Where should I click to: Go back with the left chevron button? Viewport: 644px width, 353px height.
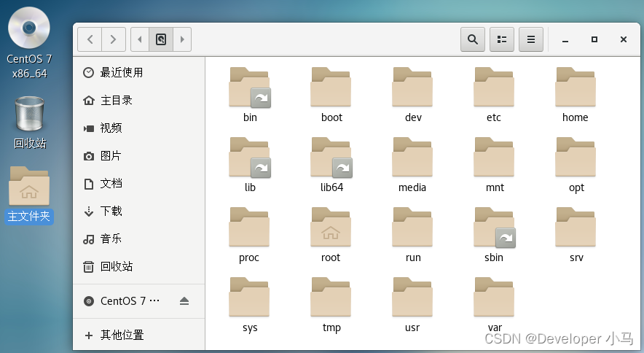point(90,39)
